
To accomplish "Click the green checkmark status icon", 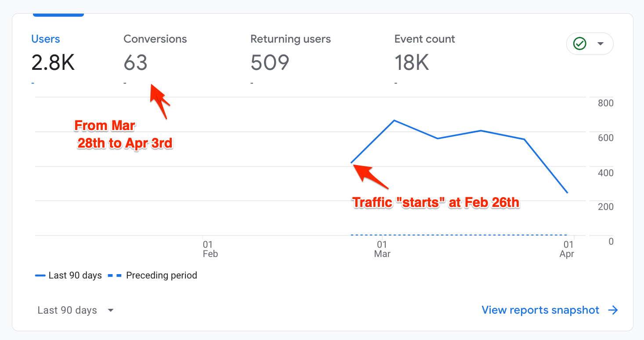I will pyautogui.click(x=580, y=44).
